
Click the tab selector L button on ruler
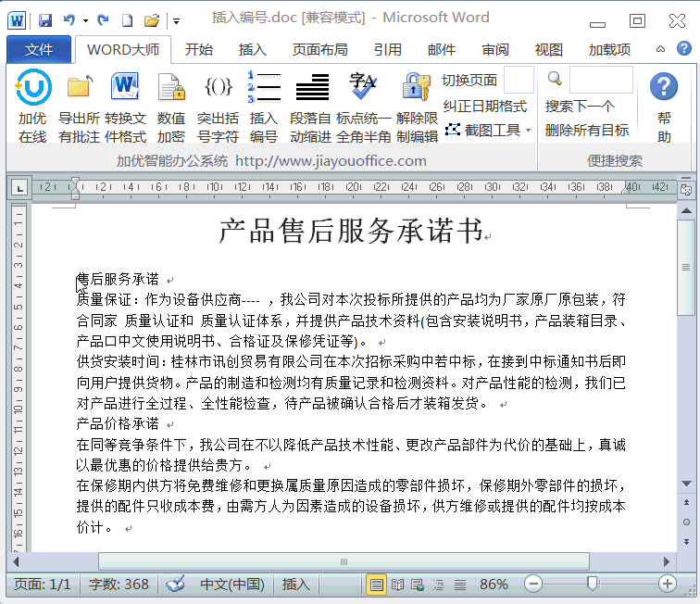[19, 189]
